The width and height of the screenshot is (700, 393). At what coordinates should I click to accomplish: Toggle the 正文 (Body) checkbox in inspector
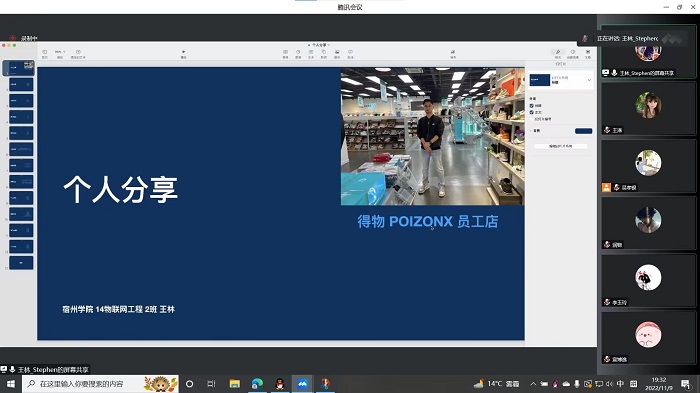pos(532,112)
